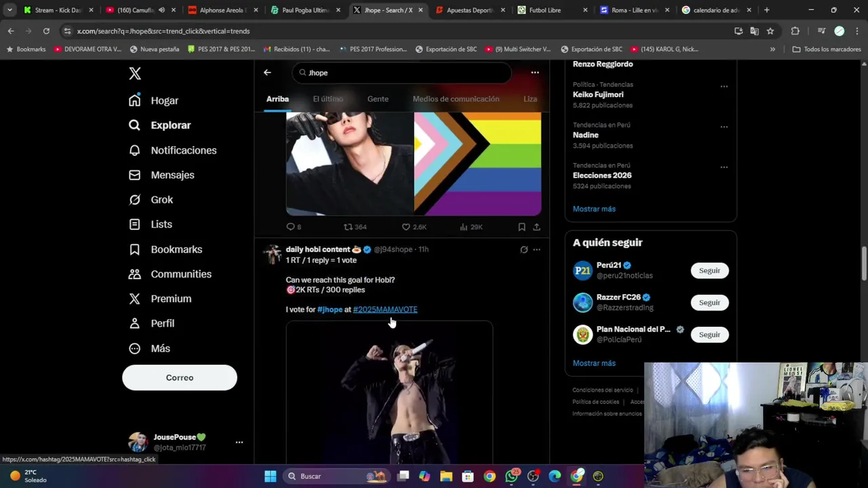Click the Bookmarks bookmark icon in the sidebar

[x=135, y=249]
